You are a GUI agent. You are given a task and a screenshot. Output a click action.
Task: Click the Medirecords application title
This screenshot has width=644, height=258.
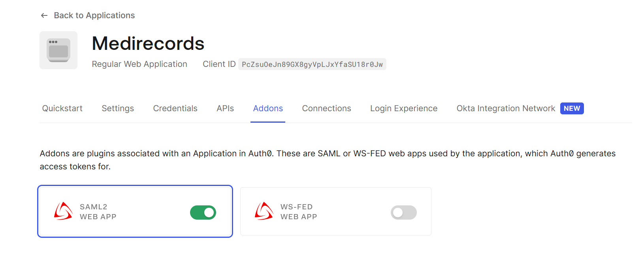click(x=148, y=44)
